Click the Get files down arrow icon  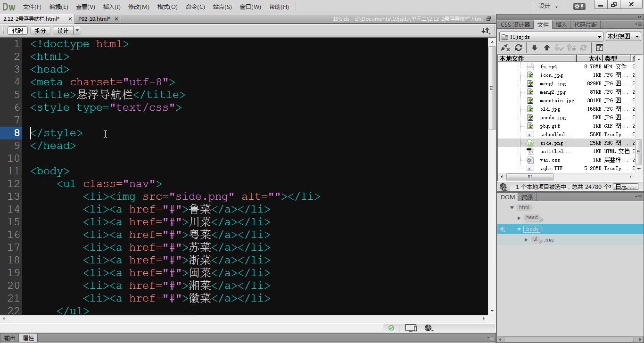(x=535, y=48)
